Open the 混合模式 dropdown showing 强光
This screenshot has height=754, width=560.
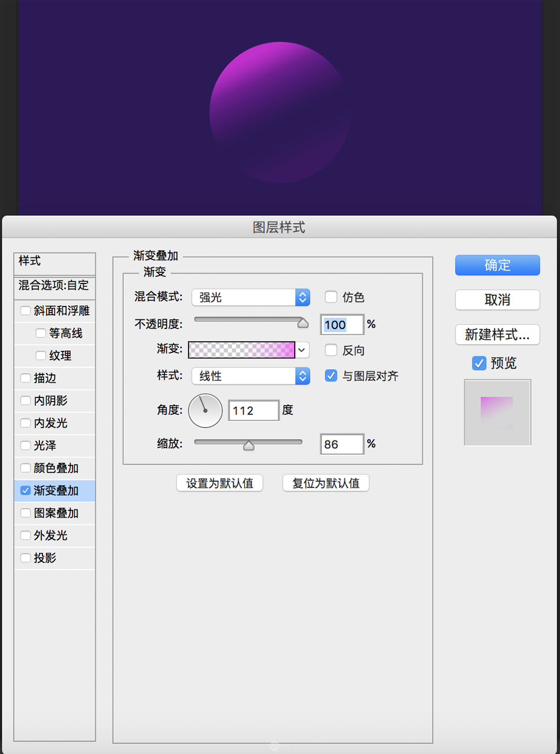[251, 297]
